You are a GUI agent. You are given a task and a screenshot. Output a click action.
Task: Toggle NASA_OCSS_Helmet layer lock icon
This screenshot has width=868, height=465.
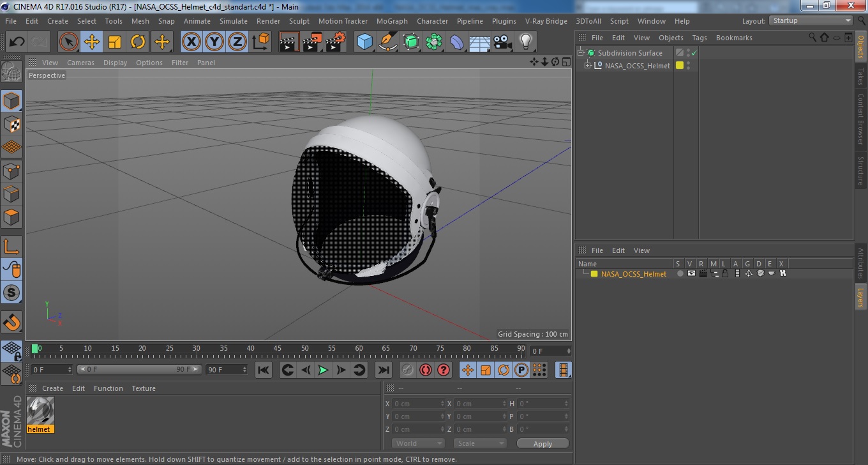[x=725, y=273]
